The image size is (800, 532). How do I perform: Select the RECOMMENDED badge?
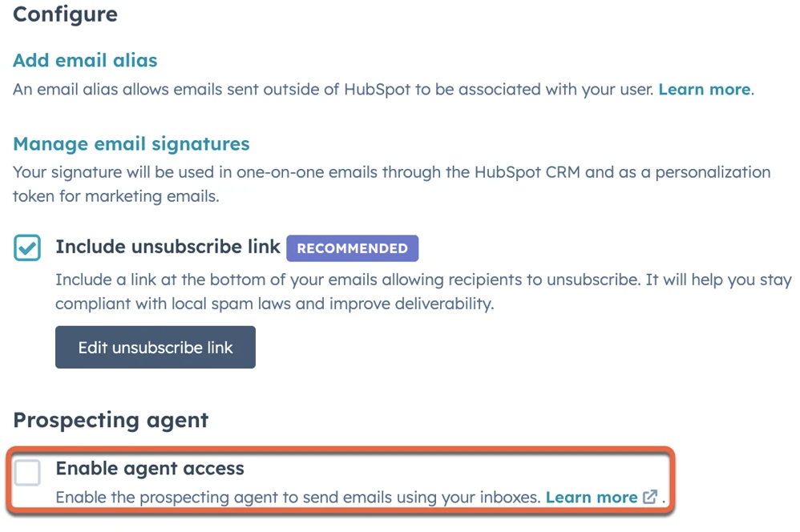point(352,248)
